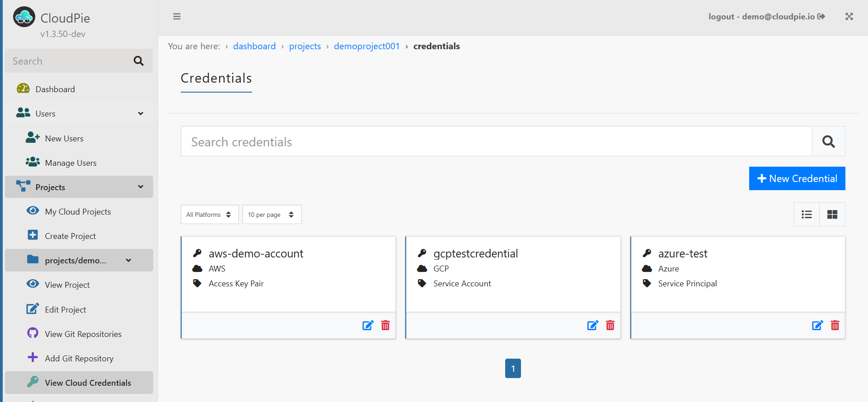Click the Service Principal type label
868x402 pixels.
tap(688, 283)
